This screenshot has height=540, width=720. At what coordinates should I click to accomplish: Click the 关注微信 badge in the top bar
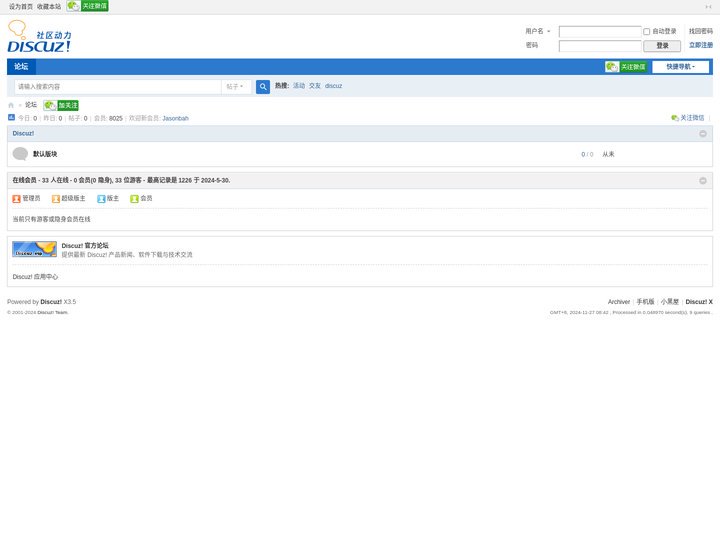[x=88, y=6]
